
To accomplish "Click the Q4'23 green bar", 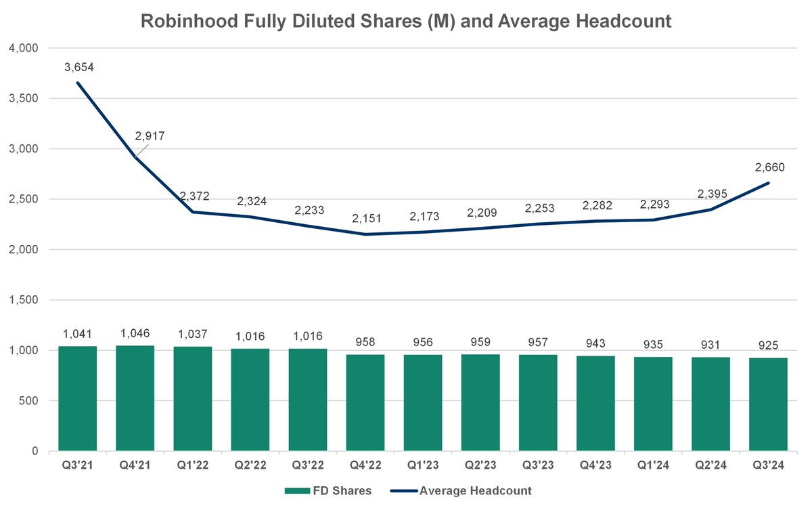I will pos(595,404).
